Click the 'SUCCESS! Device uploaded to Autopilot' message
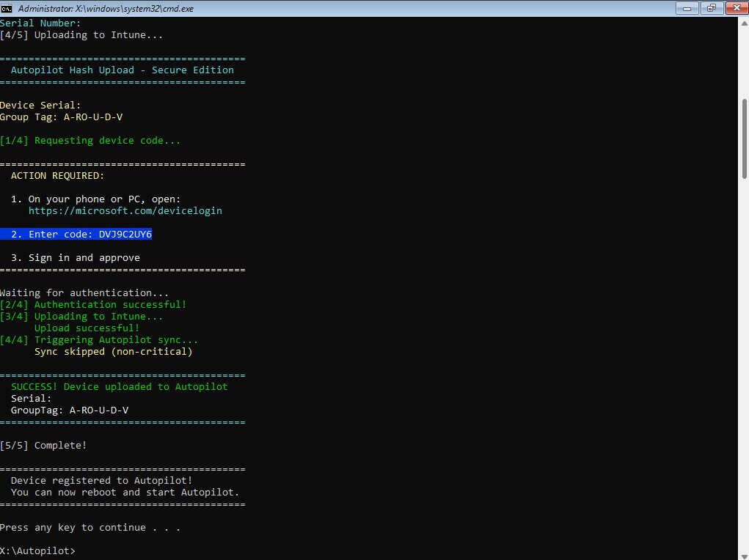Screen dimensions: 749x560 [x=119, y=387]
